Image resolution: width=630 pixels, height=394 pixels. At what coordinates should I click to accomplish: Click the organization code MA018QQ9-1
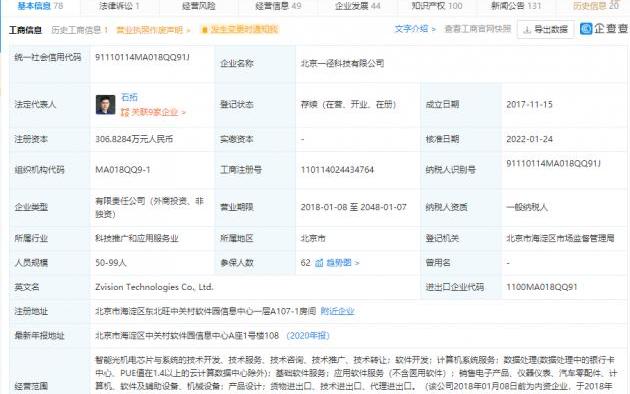pos(123,170)
